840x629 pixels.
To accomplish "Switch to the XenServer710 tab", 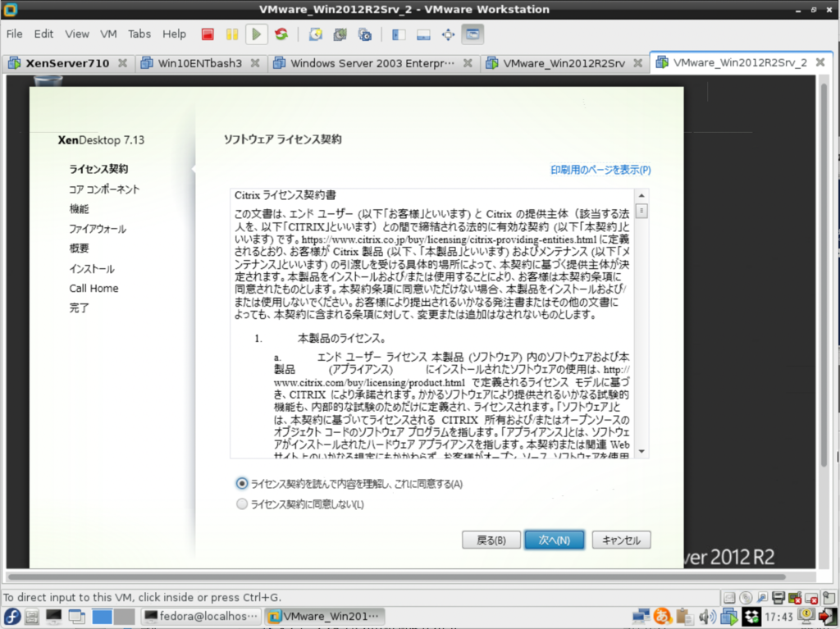I will [67, 63].
